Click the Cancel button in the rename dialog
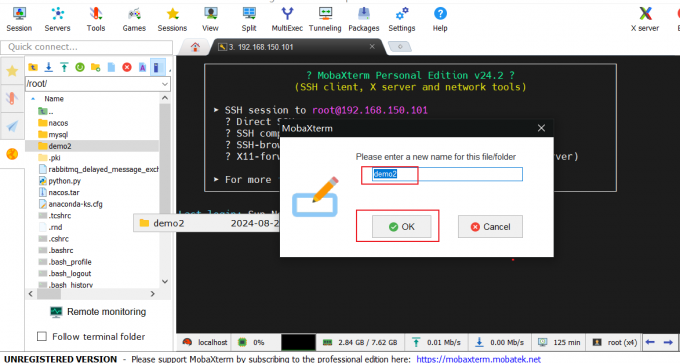Viewport: 680px width, 363px height. (x=490, y=227)
